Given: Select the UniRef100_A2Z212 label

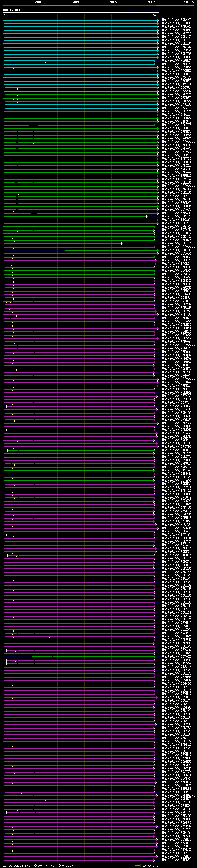Looking at the screenshot, I should point(177,108).
